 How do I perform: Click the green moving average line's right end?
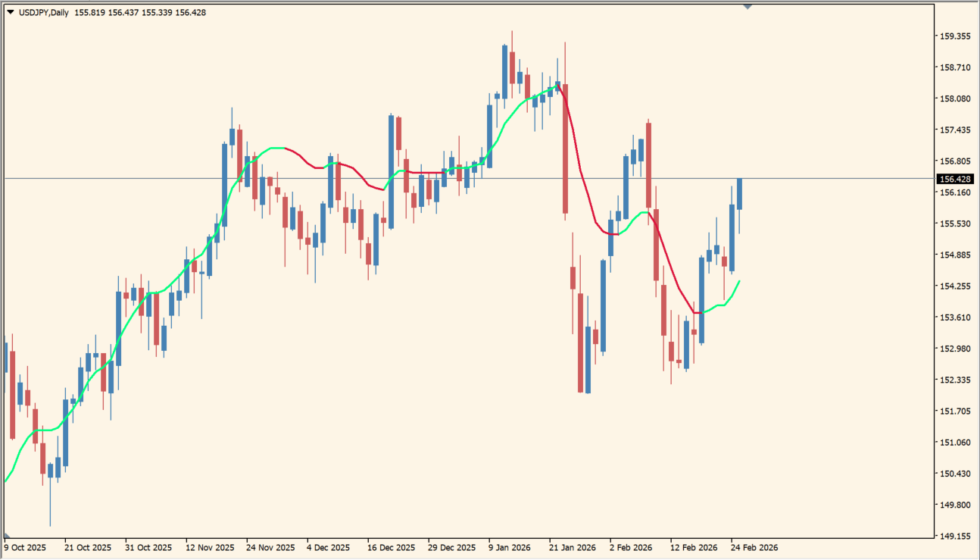(x=738, y=282)
